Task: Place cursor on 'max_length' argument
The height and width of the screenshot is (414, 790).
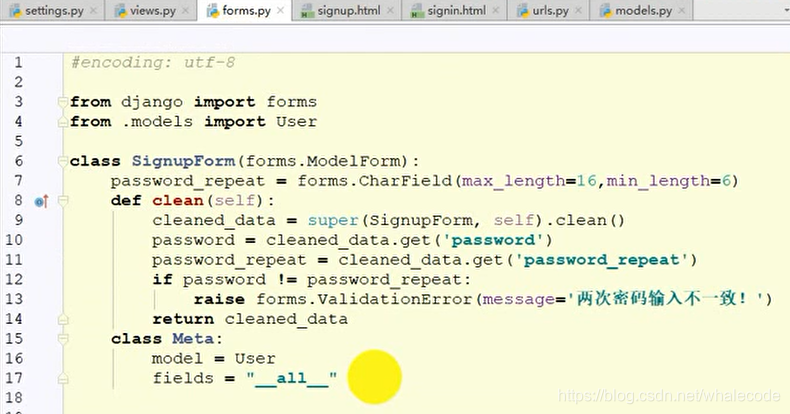Action: pos(514,181)
